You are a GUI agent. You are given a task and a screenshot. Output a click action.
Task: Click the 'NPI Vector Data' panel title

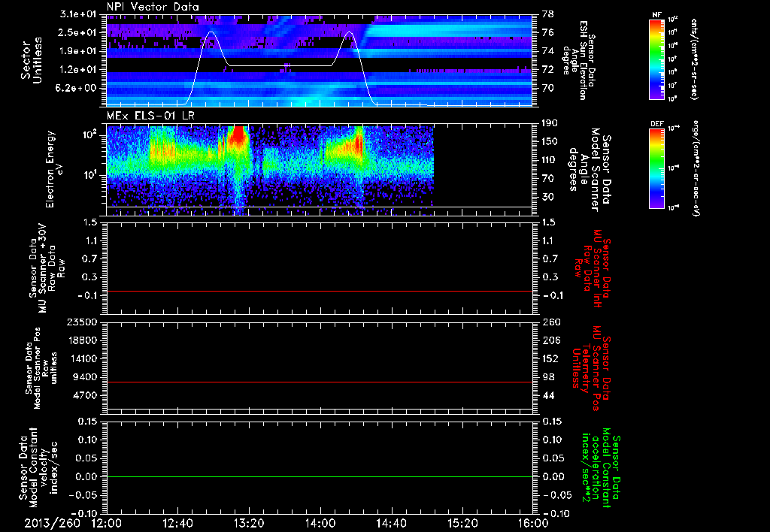(x=153, y=7)
